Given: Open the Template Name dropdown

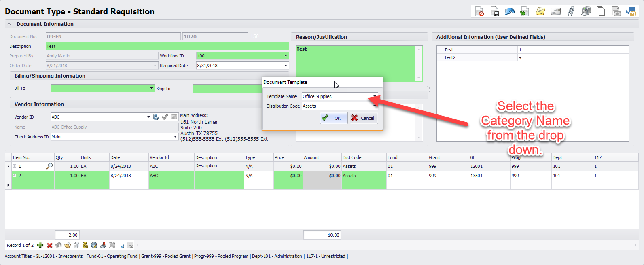Looking at the screenshot, I should point(375,96).
